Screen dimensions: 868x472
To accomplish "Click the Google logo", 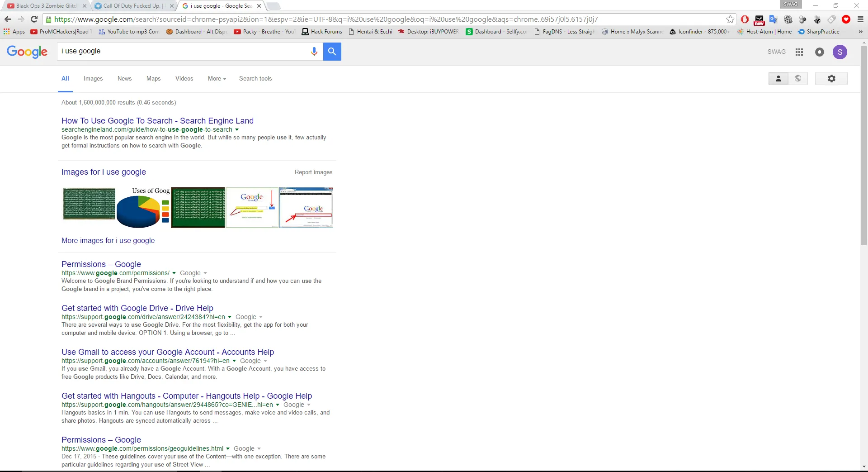I will coord(27,52).
